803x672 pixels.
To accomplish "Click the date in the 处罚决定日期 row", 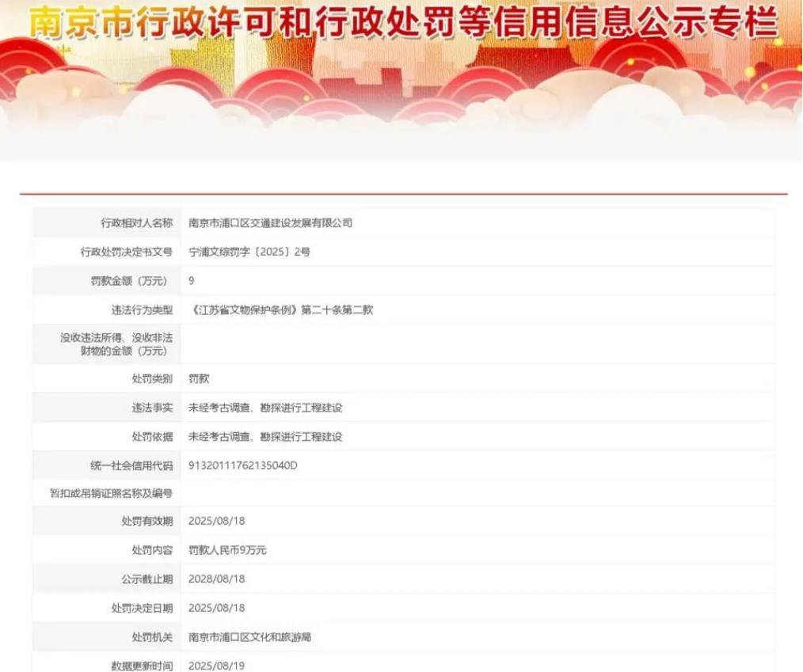I will (x=216, y=608).
